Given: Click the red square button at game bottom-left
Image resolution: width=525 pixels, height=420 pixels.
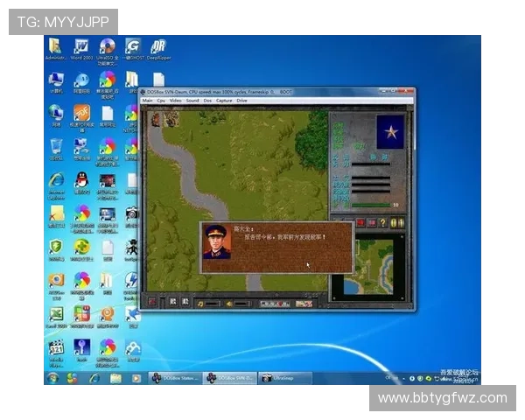Looking at the screenshot, I should coord(152,303).
